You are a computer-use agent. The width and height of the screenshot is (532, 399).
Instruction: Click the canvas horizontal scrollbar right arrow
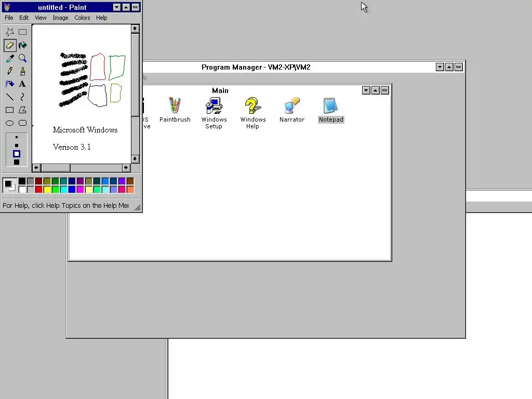[126, 168]
